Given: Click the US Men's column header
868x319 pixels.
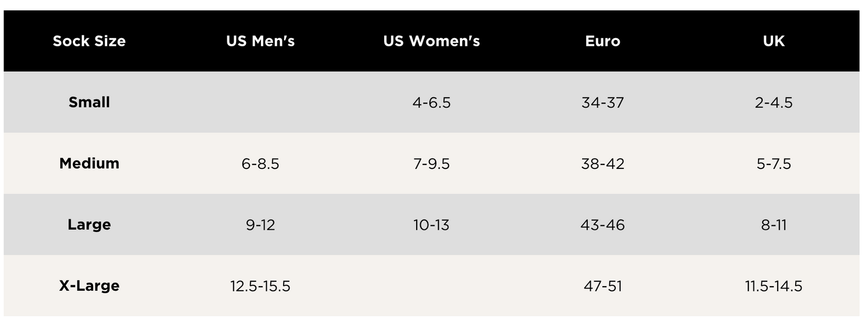Looking at the screenshot, I should click(x=260, y=41).
